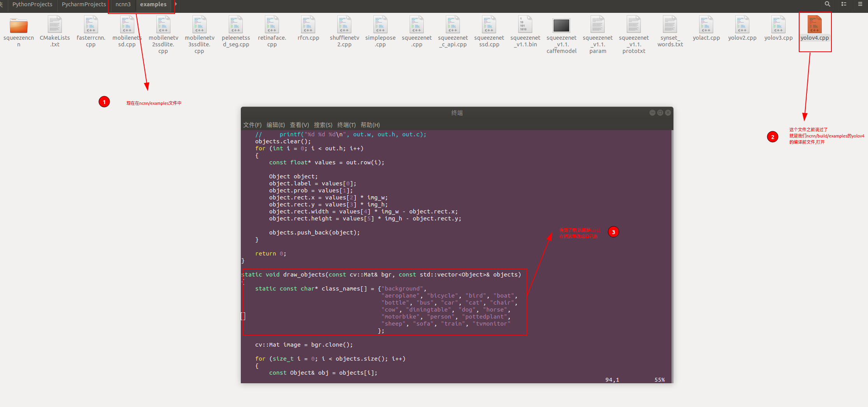Open the terminal 搜索(S) menu

323,125
